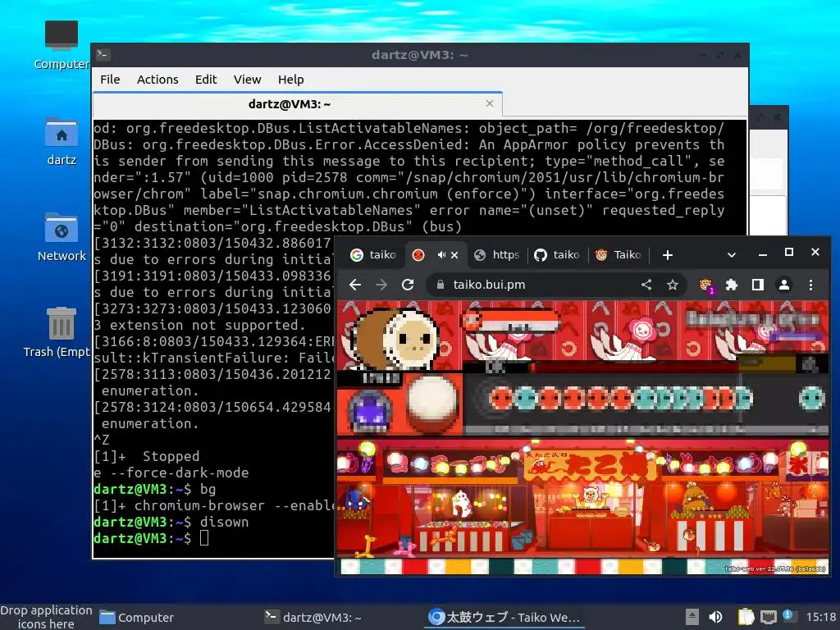
Task: Open the Actions menu in the terminal
Action: (157, 80)
